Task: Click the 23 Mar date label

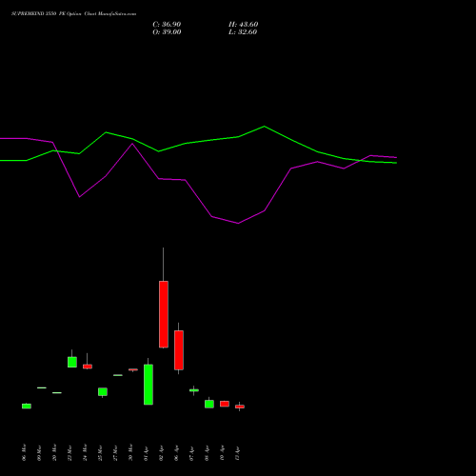Action: pyautogui.click(x=69, y=452)
